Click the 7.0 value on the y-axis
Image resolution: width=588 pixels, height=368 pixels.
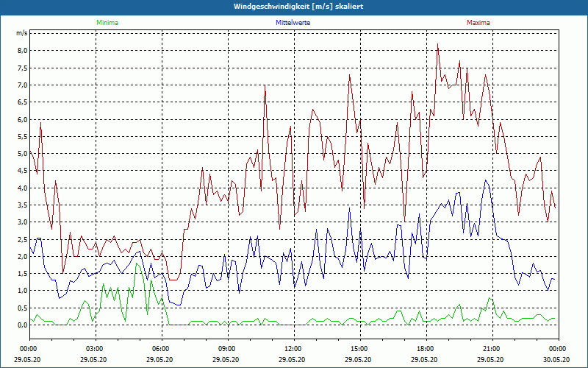[x=22, y=85]
